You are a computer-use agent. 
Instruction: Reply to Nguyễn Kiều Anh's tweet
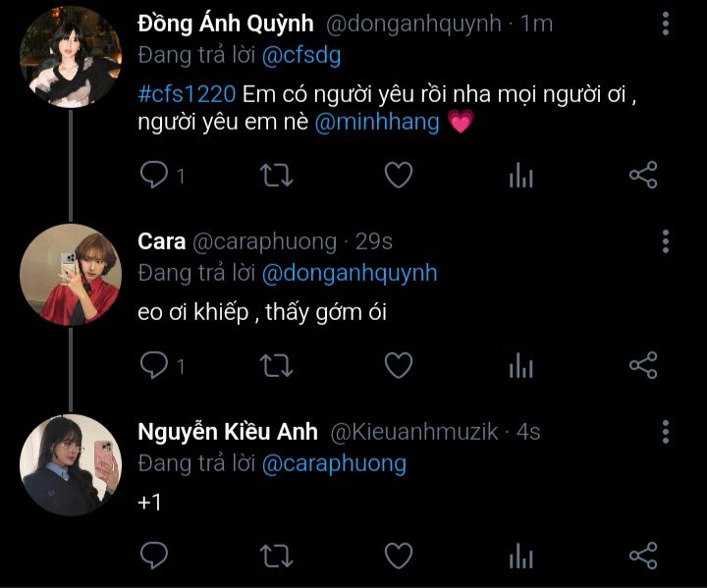(x=153, y=556)
